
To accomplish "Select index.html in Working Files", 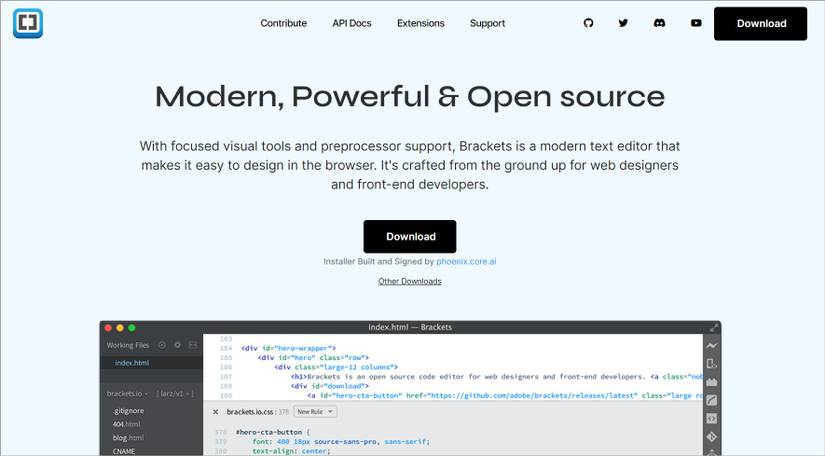I will point(132,363).
